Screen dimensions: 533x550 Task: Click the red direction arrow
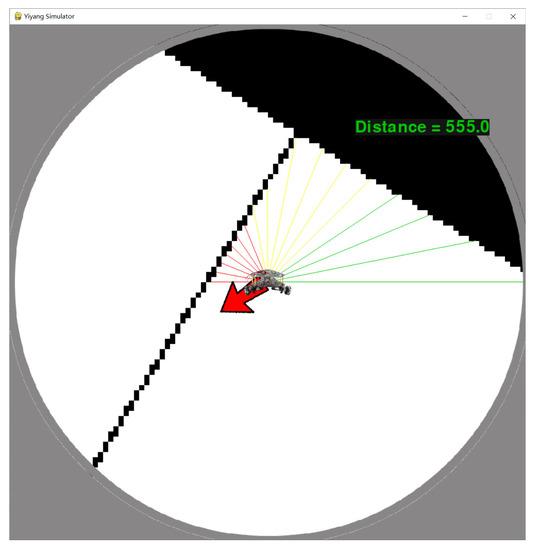[x=243, y=295]
